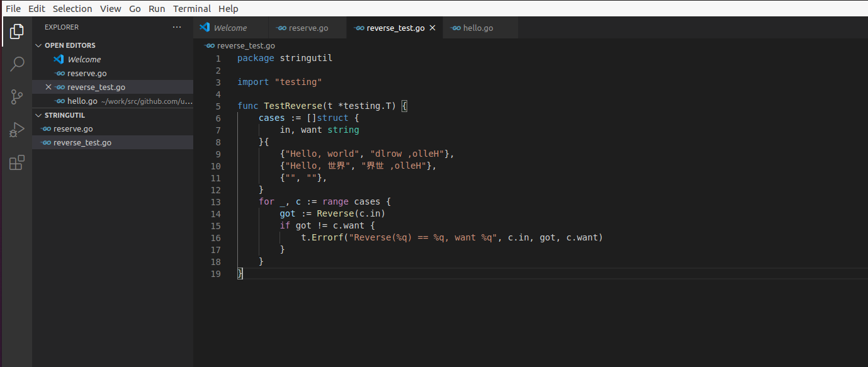Click Go icon on reserve.go tab

(281, 28)
